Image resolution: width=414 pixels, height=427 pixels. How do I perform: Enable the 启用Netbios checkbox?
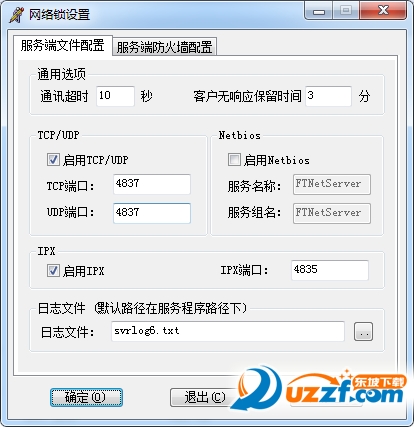click(x=234, y=159)
